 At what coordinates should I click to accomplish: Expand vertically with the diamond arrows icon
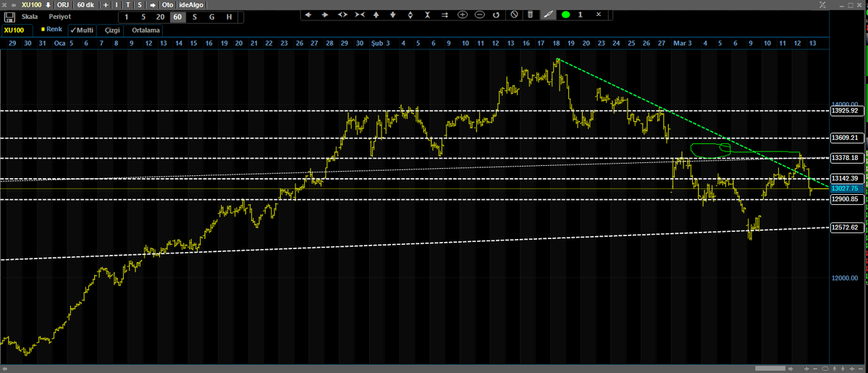coord(410,14)
